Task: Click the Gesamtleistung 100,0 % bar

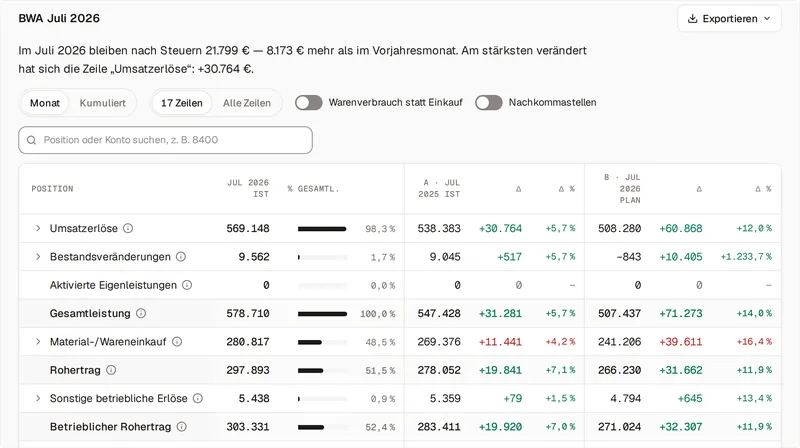Action: click(322, 314)
